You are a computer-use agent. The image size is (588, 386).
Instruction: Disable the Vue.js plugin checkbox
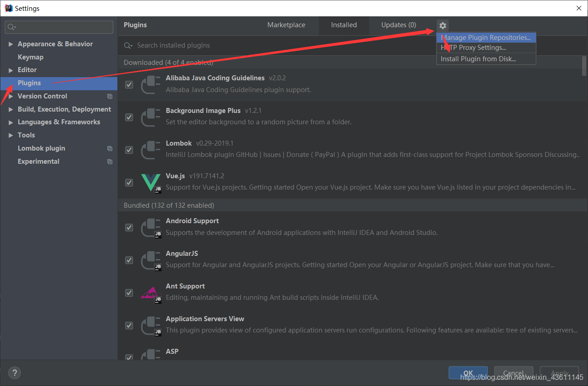point(129,182)
